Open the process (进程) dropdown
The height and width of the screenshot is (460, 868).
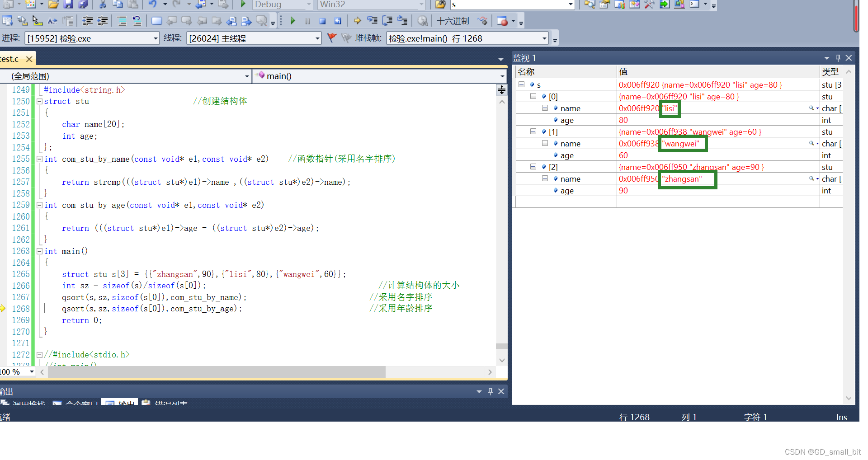[x=156, y=38]
